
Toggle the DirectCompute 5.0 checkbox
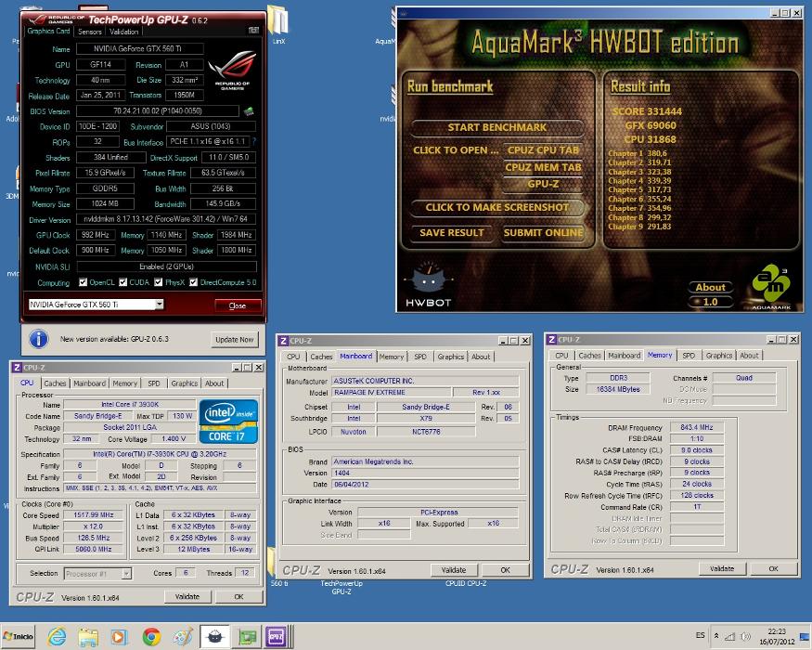click(194, 282)
